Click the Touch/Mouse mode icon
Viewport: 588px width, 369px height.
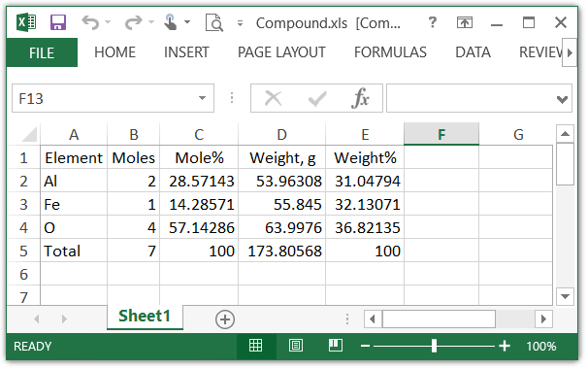[x=171, y=22]
